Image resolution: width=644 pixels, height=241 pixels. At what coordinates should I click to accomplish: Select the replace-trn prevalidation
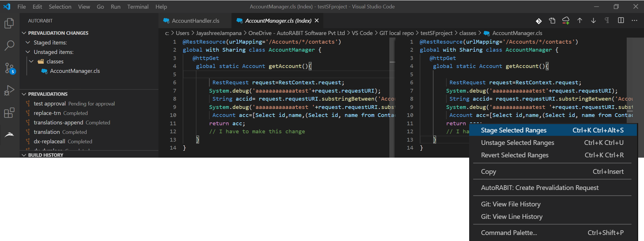coord(90,113)
